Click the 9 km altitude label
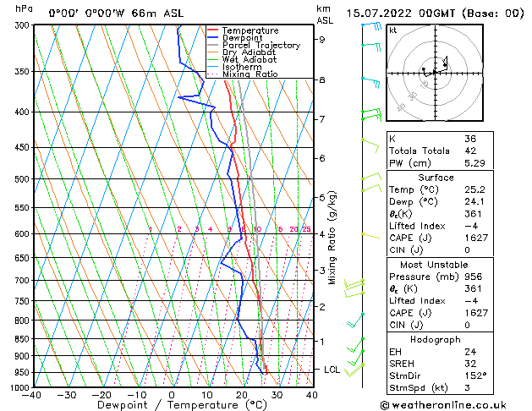The height and width of the screenshot is (411, 532). [x=321, y=40]
